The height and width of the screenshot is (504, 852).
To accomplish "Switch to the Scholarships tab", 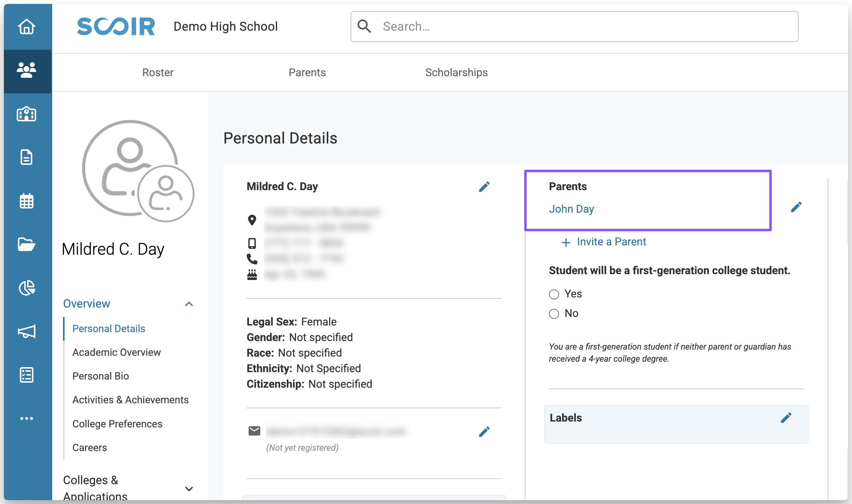I will (456, 73).
